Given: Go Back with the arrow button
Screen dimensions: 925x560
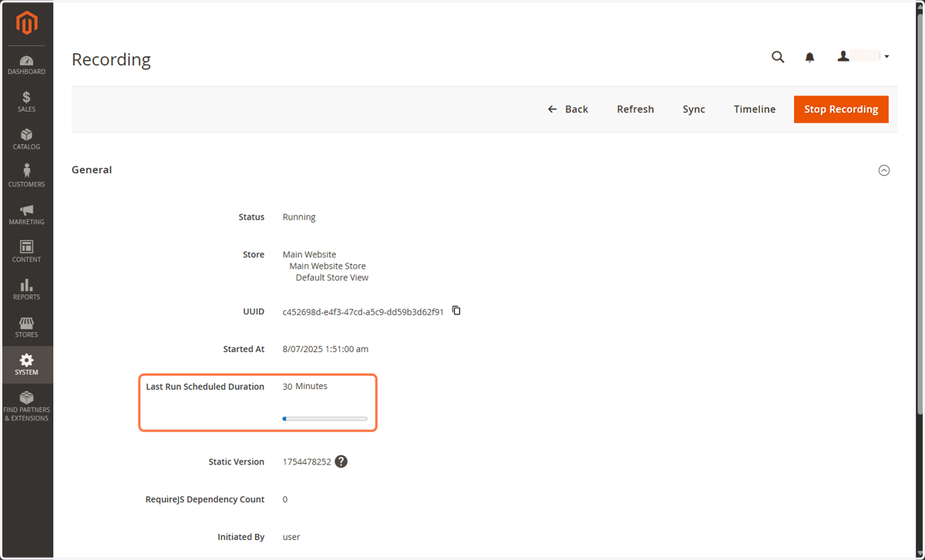Looking at the screenshot, I should (568, 109).
